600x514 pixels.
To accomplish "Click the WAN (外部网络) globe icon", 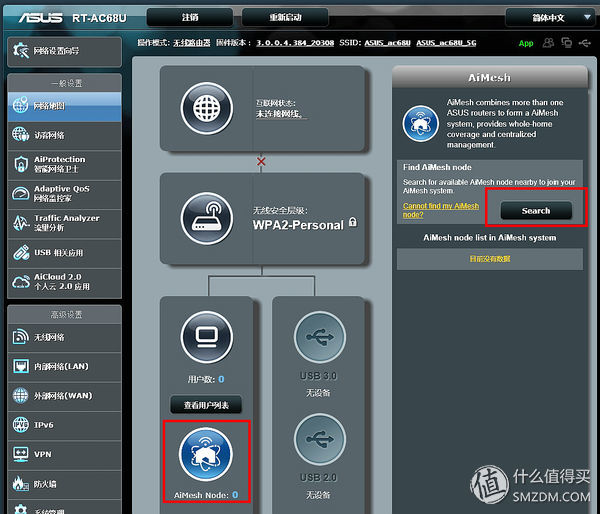I will coord(21,396).
